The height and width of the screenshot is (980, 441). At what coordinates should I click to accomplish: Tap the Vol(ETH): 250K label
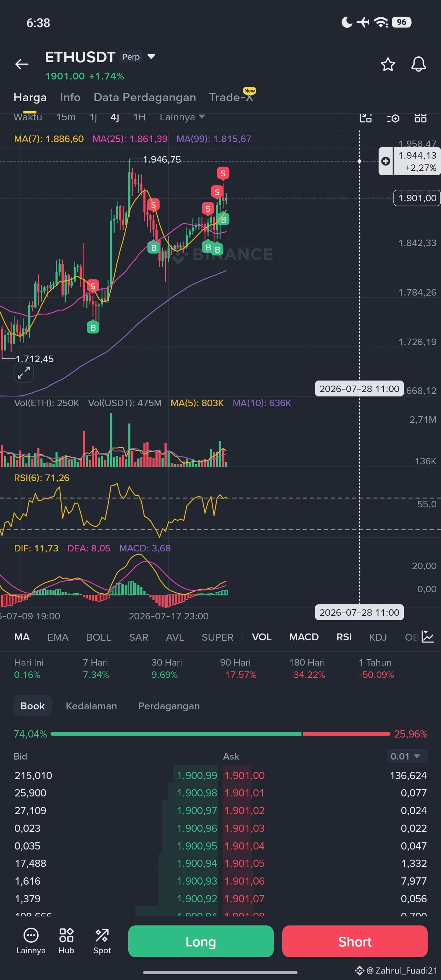[46, 403]
